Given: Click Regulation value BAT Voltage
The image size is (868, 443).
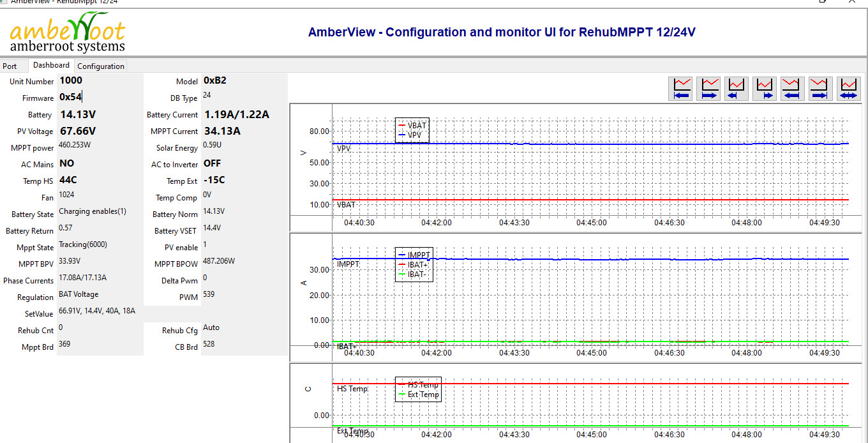Looking at the screenshot, I should point(79,294).
